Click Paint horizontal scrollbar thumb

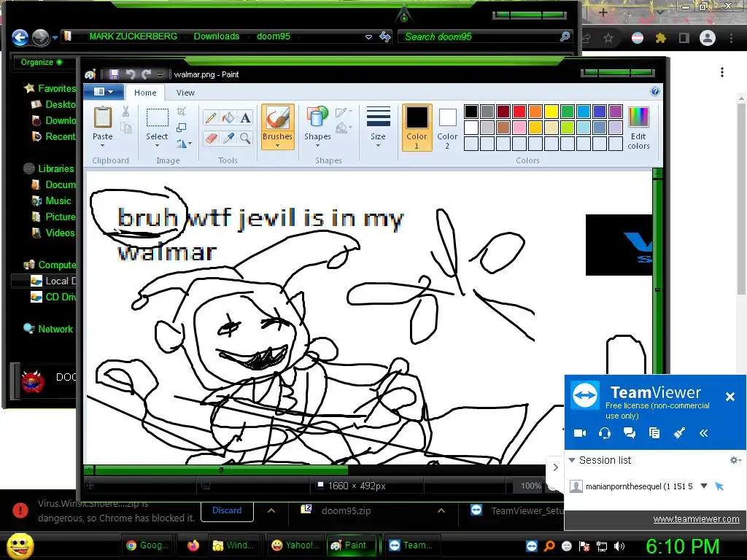pyautogui.click(x=222, y=470)
